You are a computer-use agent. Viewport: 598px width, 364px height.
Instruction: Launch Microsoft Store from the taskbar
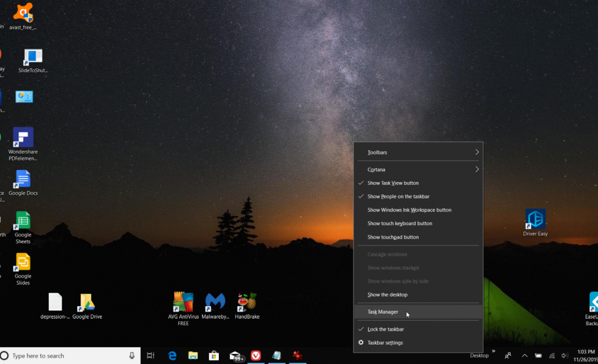213,356
